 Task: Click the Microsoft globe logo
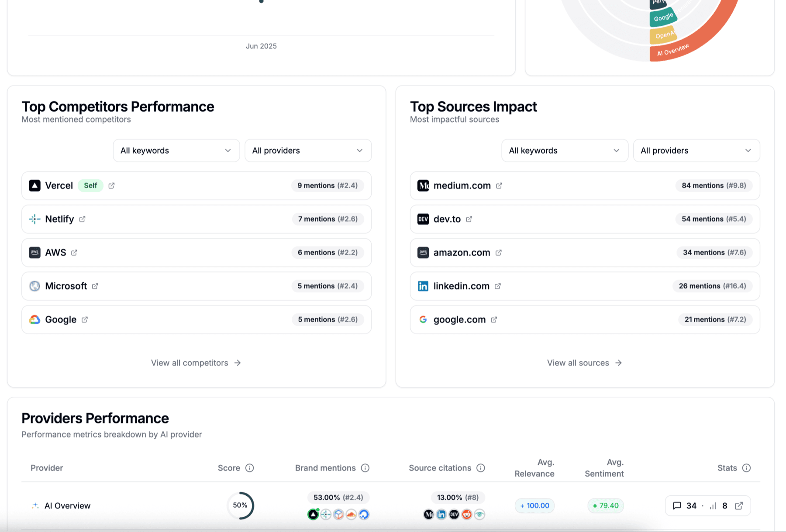(34, 286)
